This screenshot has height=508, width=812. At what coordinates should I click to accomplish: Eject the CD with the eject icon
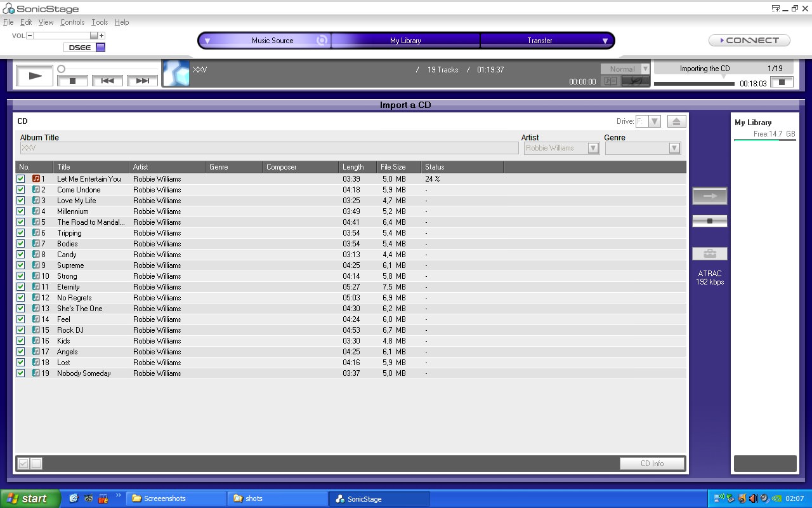coord(676,121)
